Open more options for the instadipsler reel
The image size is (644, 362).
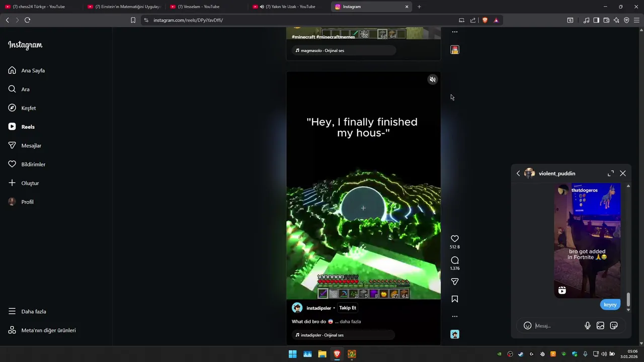point(455,316)
